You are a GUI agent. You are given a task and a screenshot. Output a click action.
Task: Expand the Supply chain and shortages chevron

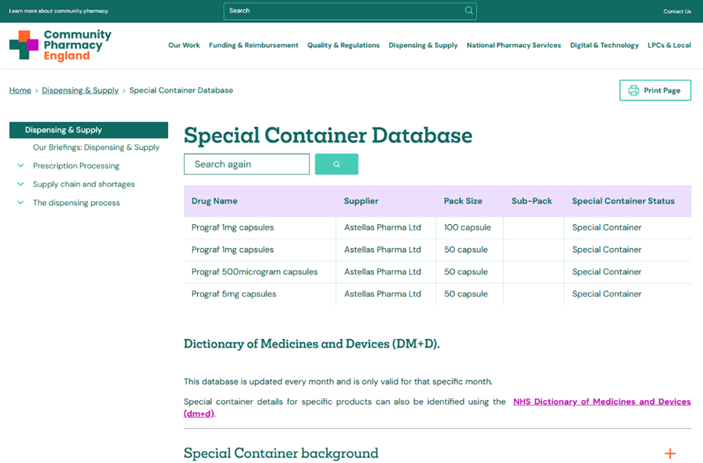(x=21, y=184)
